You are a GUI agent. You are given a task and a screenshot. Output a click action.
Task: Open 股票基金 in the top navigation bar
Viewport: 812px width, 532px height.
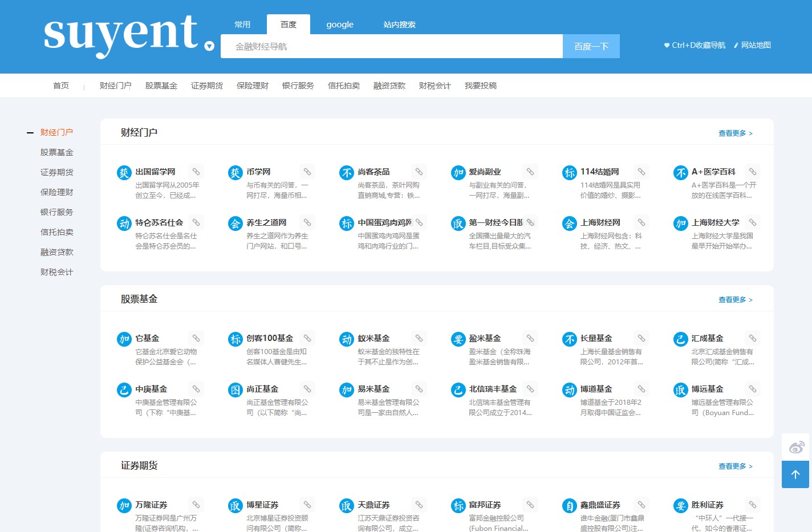[x=161, y=86]
